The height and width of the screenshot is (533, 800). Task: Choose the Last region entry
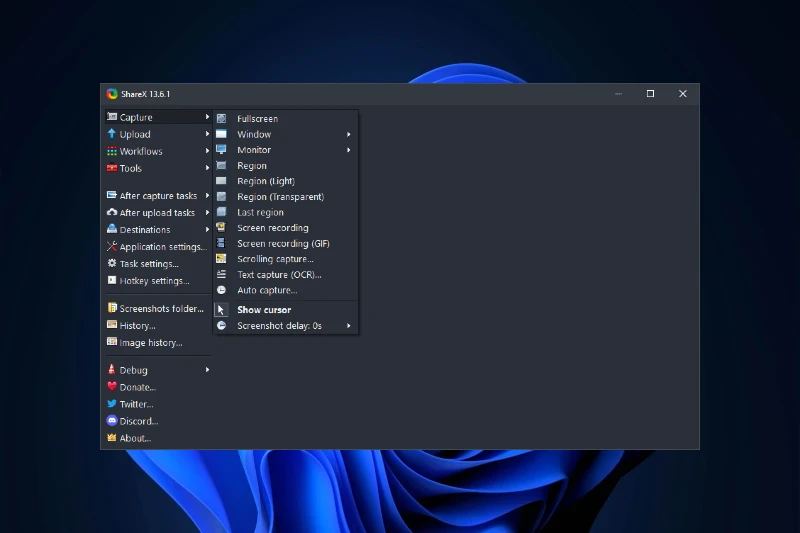[286, 212]
